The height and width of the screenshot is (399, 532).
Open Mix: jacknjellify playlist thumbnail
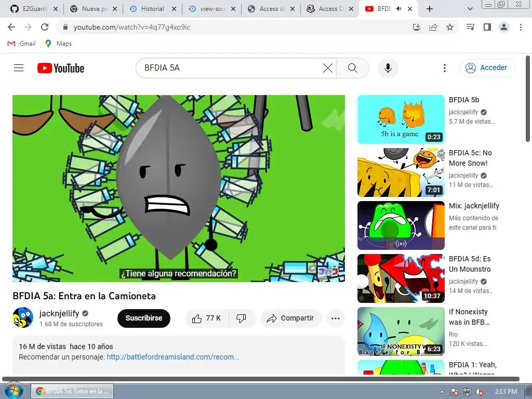(401, 225)
